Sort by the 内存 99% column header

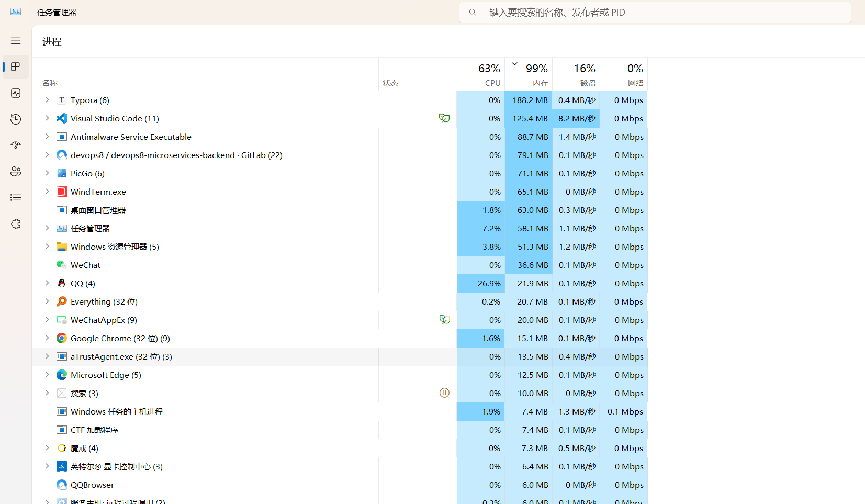click(529, 74)
